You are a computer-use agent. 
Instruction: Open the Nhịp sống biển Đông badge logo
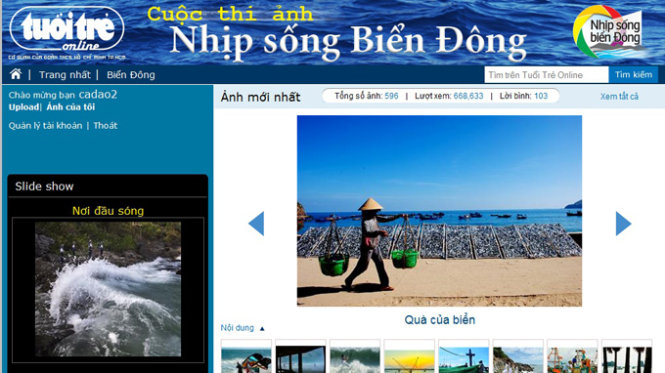607,32
